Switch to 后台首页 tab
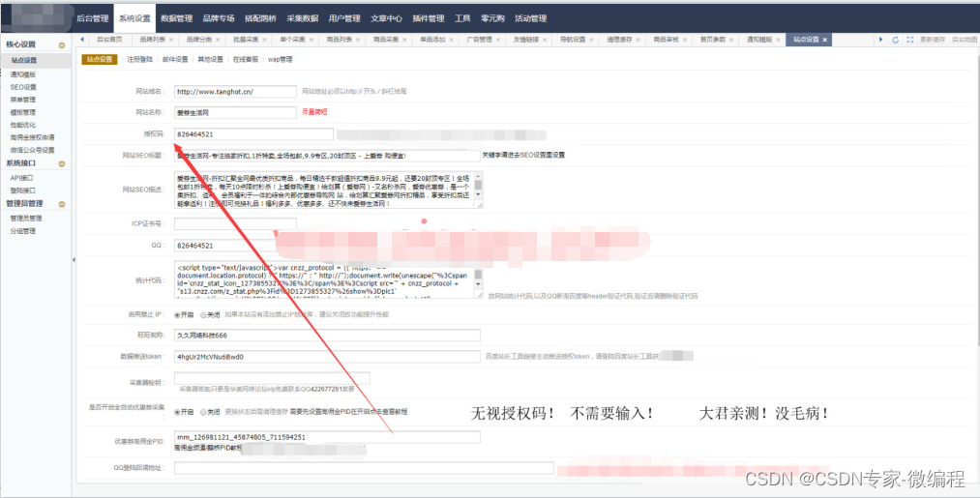 [x=109, y=40]
